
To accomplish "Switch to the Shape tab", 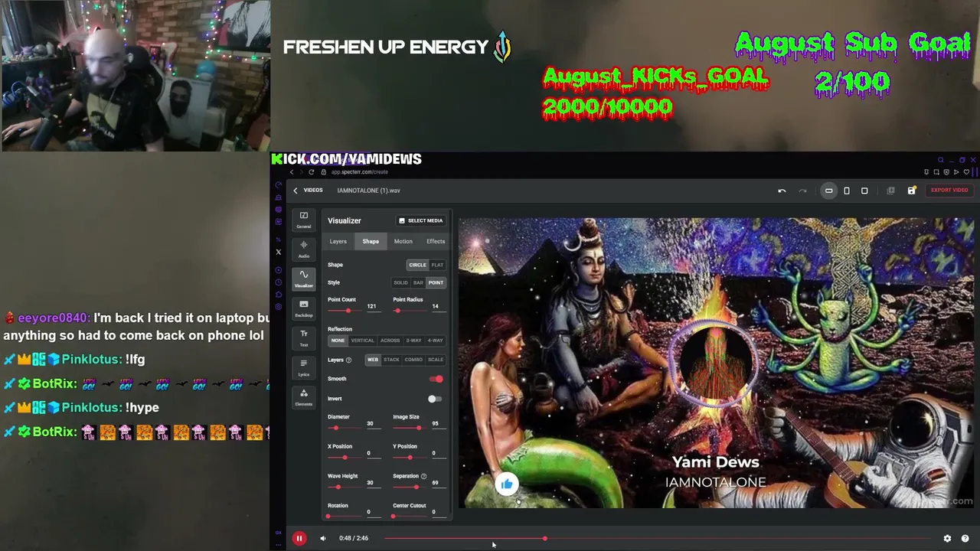I will pyautogui.click(x=371, y=242).
